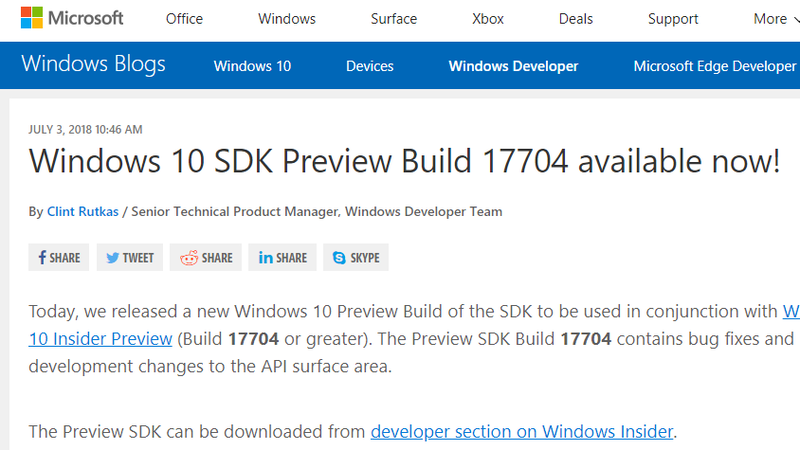Tweet this article via Twitter button
This screenshot has width=800, height=450.
[130, 257]
